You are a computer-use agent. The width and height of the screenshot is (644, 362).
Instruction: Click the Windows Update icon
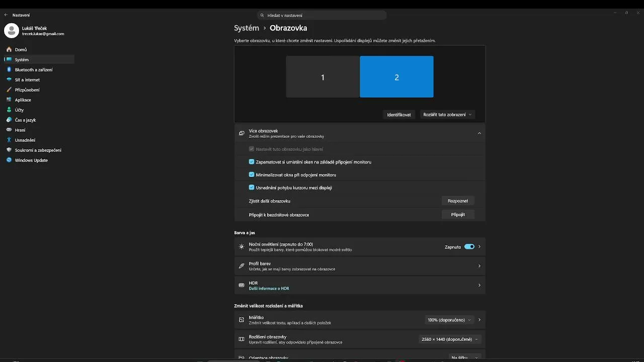(9, 160)
